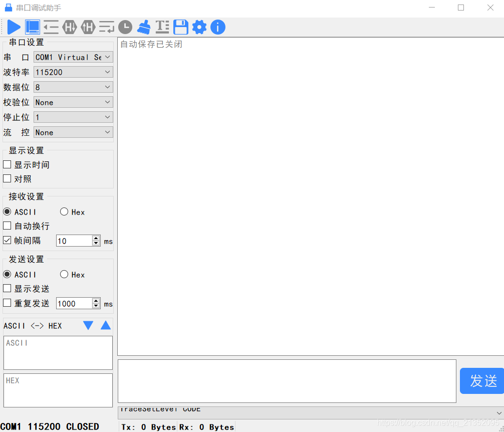Click the text font toolbar icon
The image size is (504, 432).
click(162, 27)
